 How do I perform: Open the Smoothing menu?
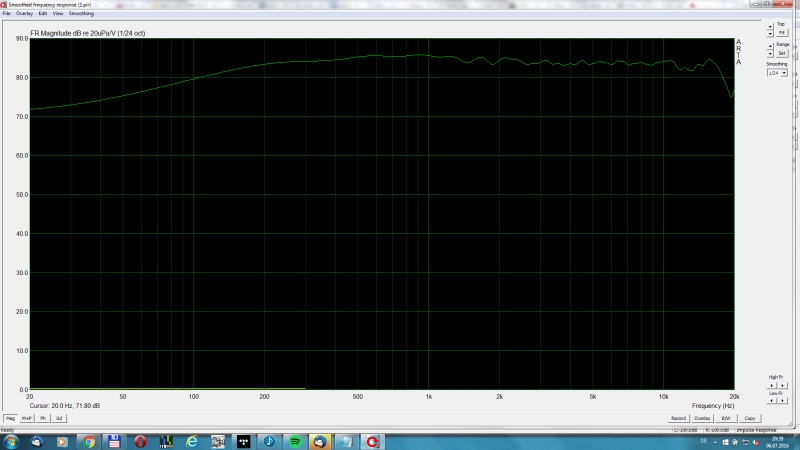pyautogui.click(x=81, y=14)
